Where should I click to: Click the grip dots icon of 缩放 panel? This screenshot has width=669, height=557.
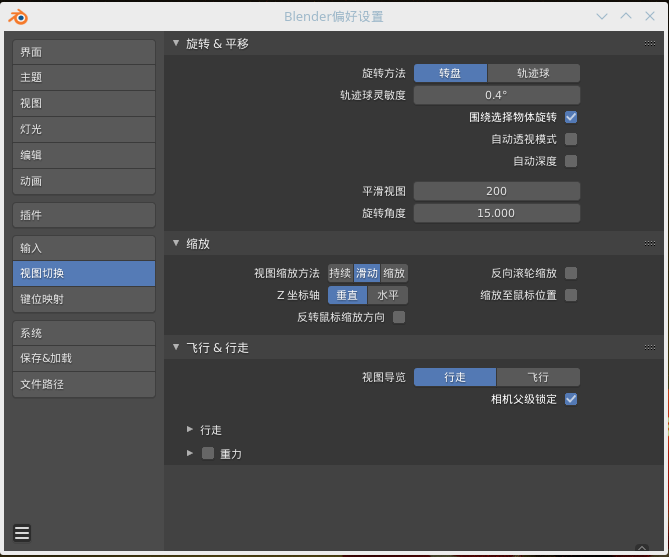[650, 244]
